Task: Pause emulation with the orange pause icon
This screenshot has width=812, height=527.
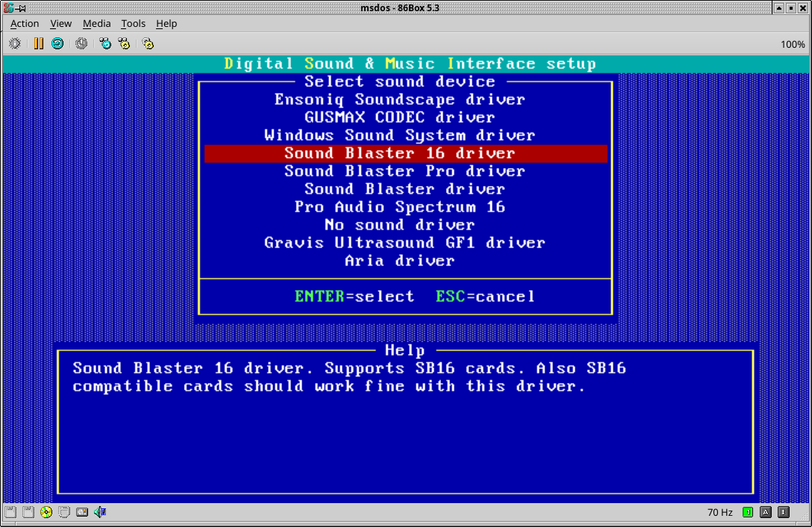Action: point(38,43)
